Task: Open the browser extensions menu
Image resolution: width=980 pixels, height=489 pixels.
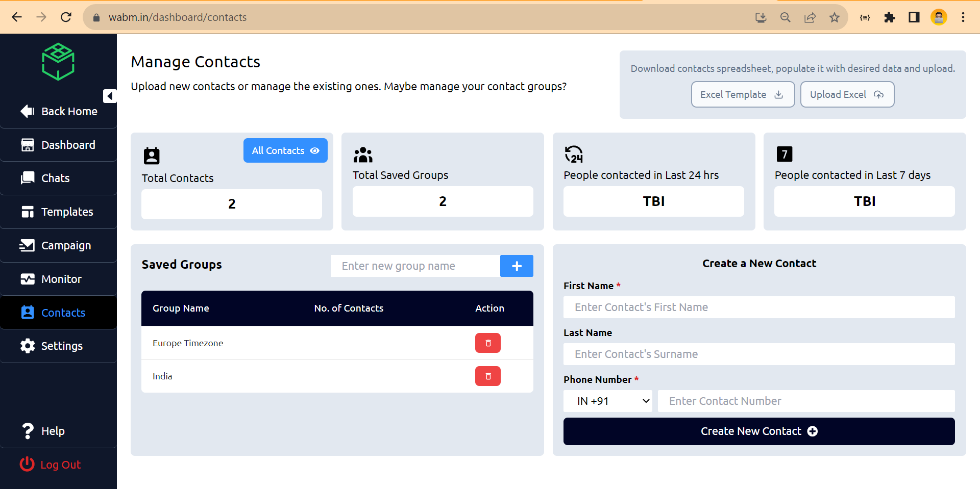Action: (889, 17)
